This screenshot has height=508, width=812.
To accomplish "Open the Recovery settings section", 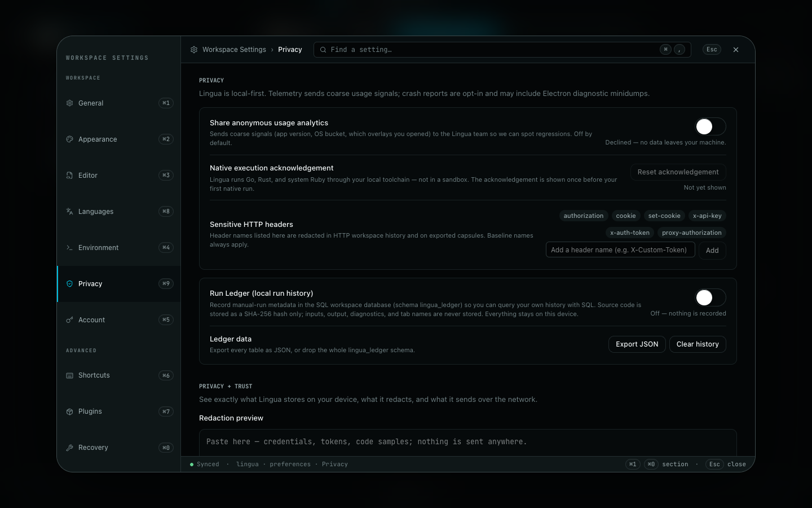I will click(119, 448).
